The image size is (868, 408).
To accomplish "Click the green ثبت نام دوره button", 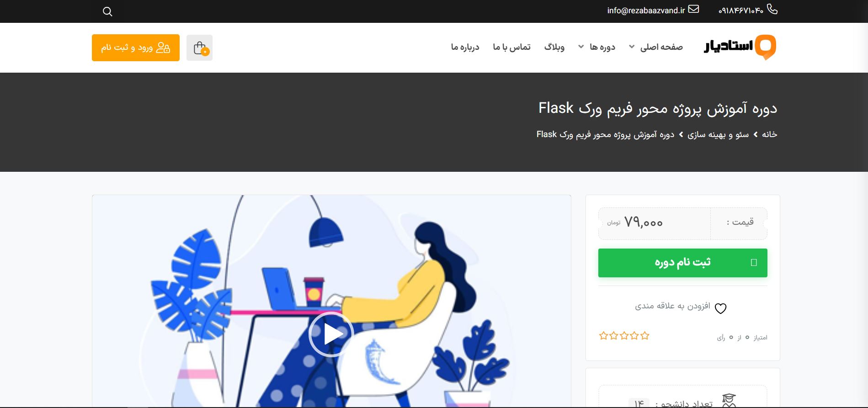I will [682, 263].
